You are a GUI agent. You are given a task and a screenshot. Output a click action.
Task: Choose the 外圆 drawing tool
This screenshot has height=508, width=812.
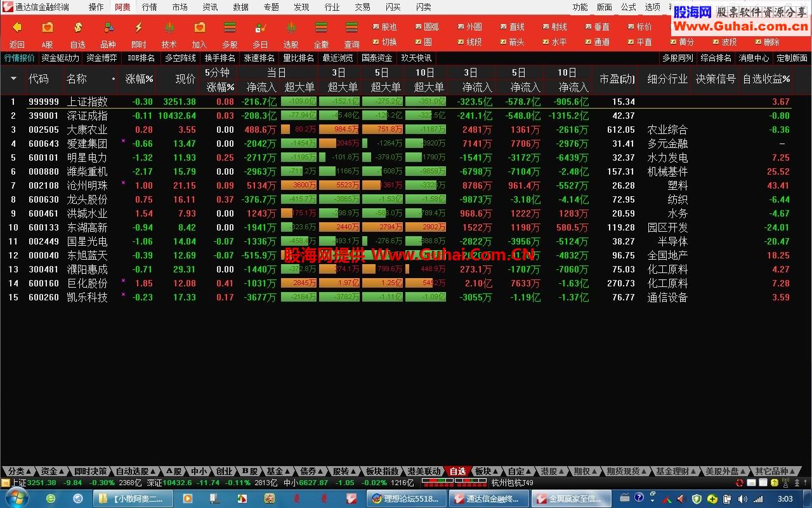click(x=469, y=27)
